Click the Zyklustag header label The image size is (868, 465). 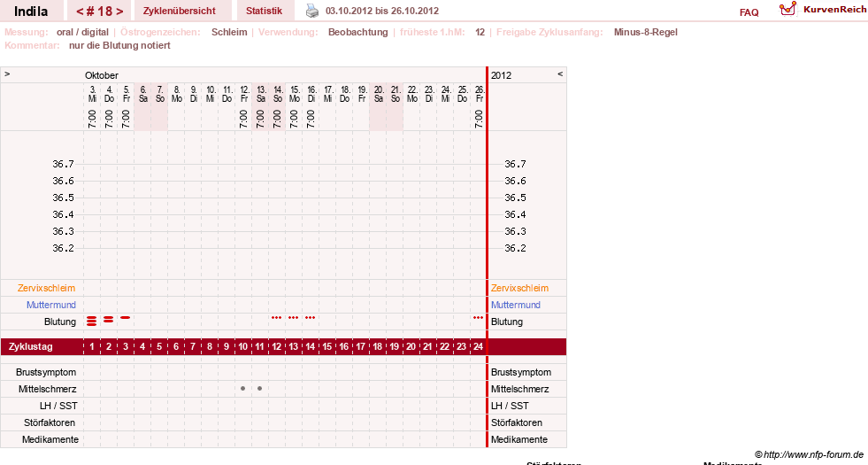tap(31, 346)
